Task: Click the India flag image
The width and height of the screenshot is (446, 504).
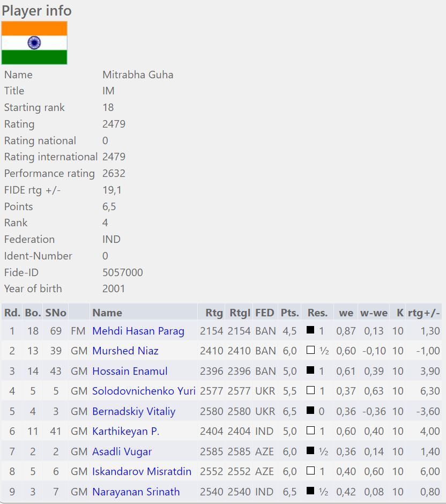Action: pyautogui.click(x=34, y=43)
